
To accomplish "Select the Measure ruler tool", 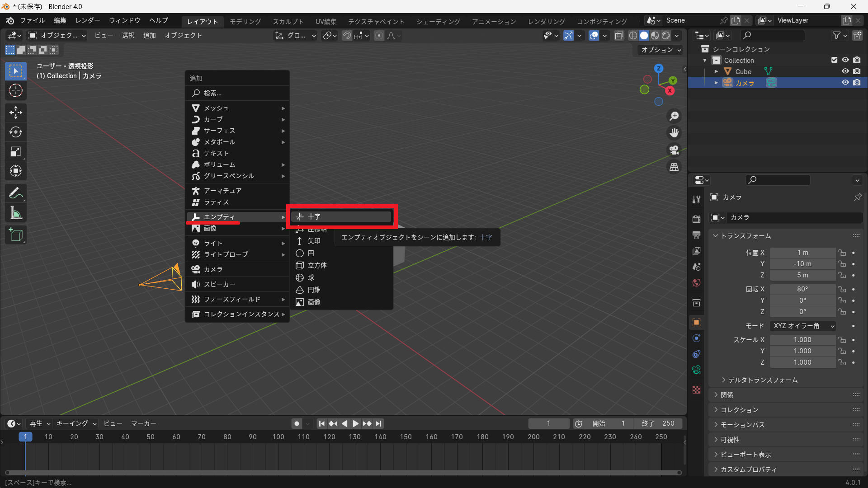I will click(x=16, y=213).
